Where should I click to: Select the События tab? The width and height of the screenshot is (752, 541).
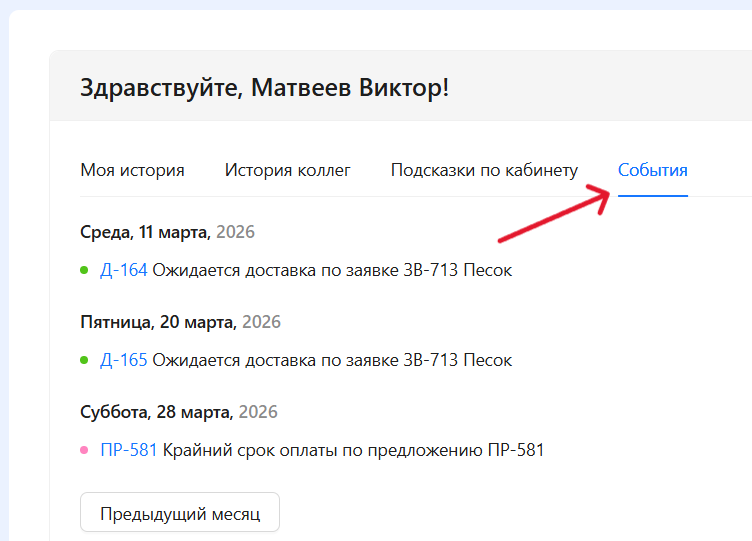coord(652,170)
